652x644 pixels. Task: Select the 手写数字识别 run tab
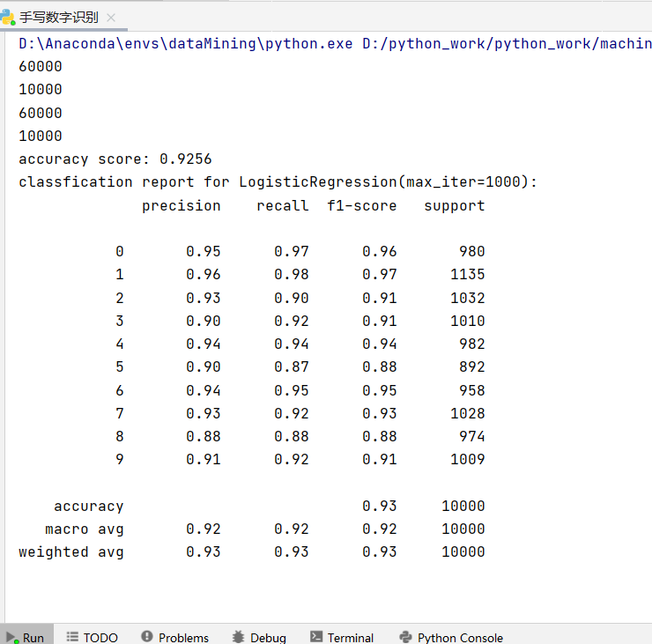58,18
